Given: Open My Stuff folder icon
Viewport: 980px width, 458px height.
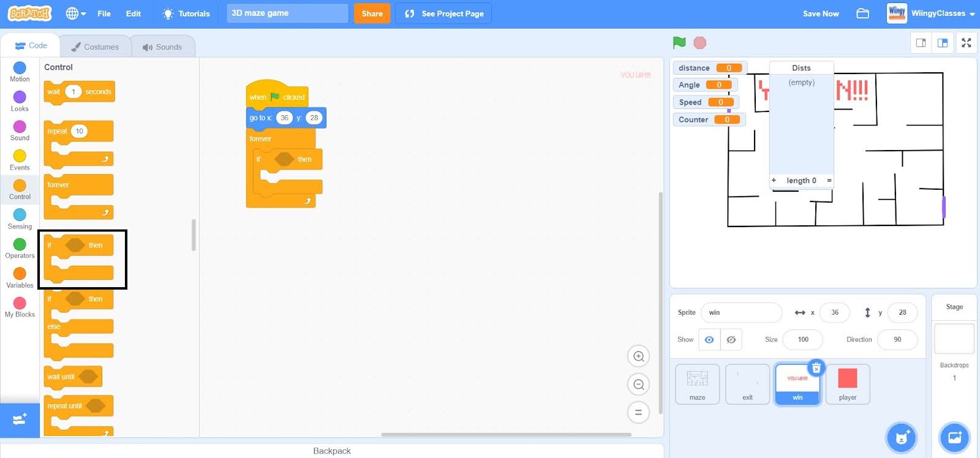Looking at the screenshot, I should pos(862,13).
